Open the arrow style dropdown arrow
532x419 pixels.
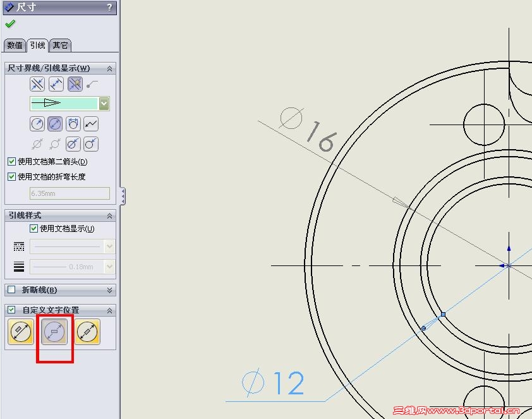pyautogui.click(x=104, y=104)
